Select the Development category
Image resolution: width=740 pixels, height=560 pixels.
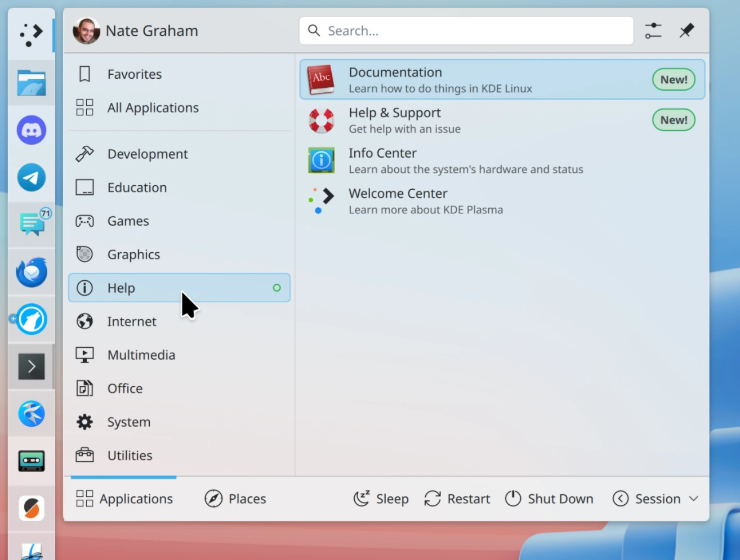click(179, 154)
